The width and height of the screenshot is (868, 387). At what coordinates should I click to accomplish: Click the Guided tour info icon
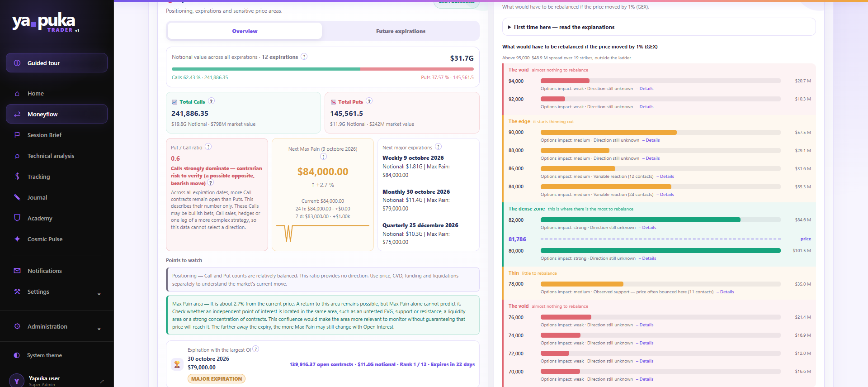tap(17, 63)
